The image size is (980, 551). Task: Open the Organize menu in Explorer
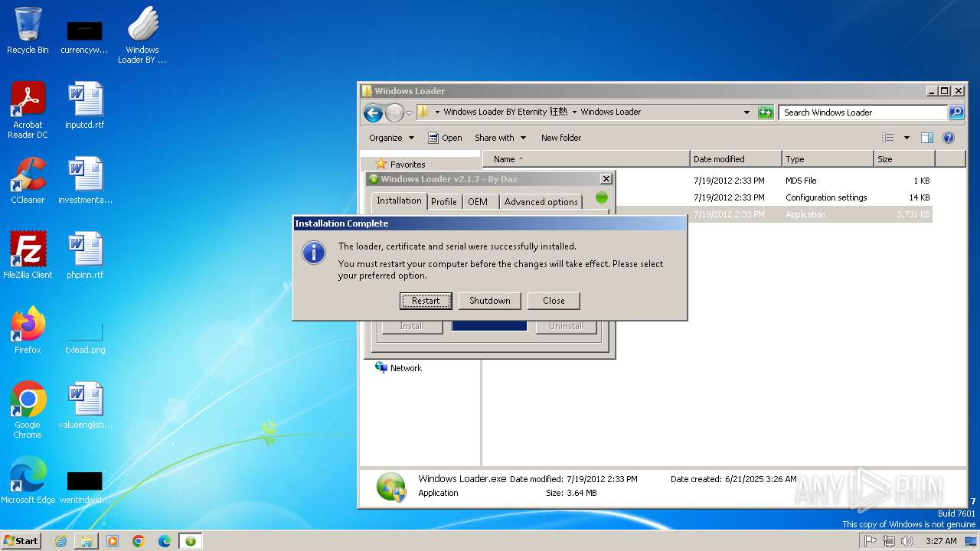391,138
